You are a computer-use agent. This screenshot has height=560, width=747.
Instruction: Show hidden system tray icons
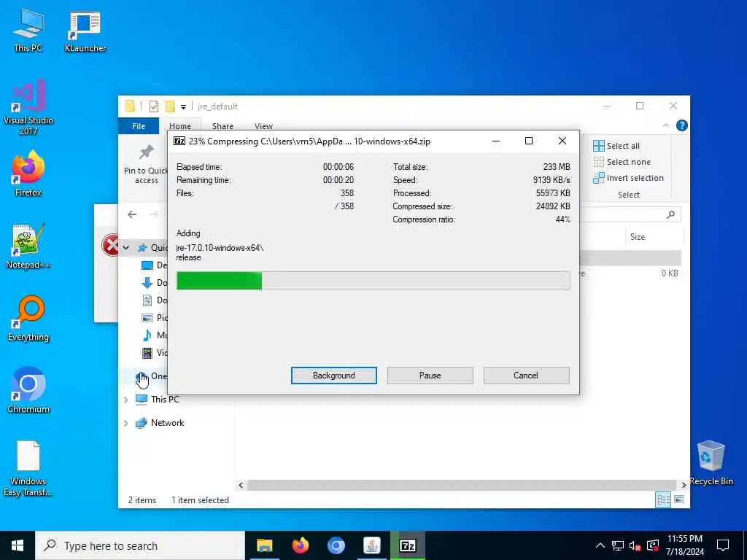tap(600, 545)
